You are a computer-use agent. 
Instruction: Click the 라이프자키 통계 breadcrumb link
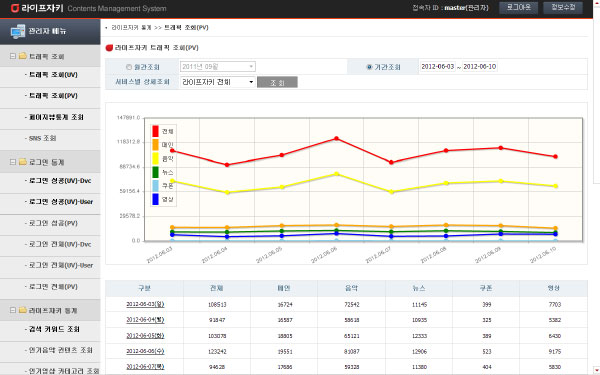pos(131,28)
